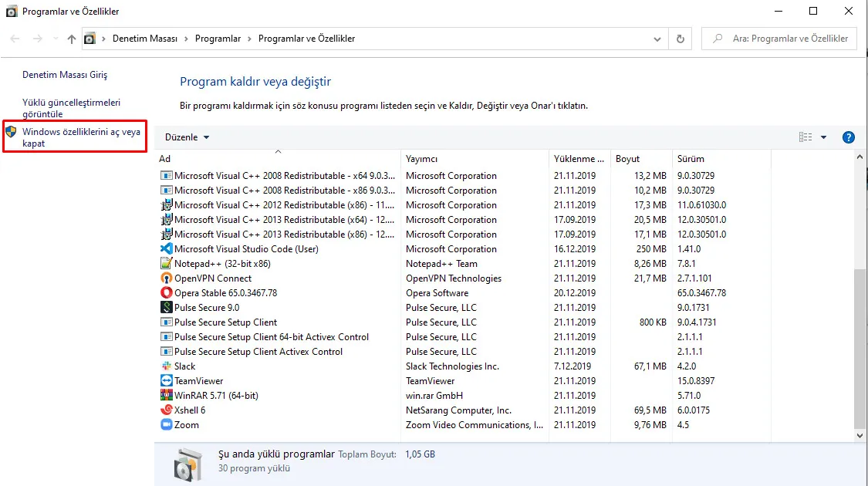This screenshot has height=486, width=868.
Task: Click the scrollbar up arrow of the list
Action: tap(860, 157)
